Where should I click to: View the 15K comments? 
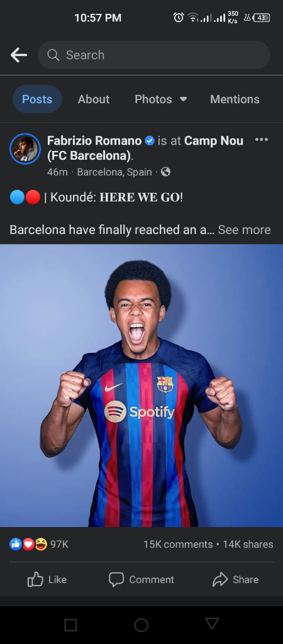tap(178, 544)
